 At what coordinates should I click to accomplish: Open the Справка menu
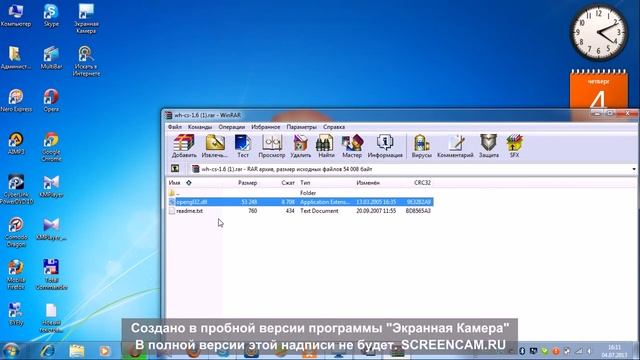[334, 127]
